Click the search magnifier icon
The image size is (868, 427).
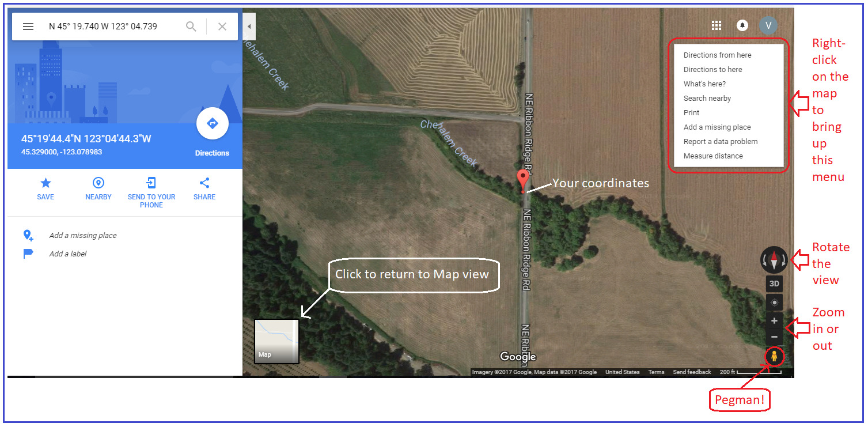(191, 27)
